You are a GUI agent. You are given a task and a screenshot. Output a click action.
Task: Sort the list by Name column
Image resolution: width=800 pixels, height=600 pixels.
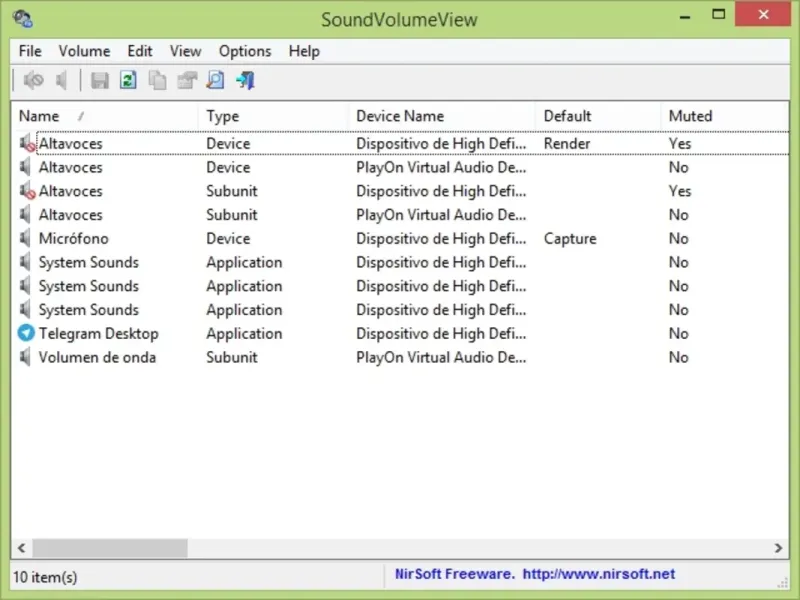click(x=40, y=116)
